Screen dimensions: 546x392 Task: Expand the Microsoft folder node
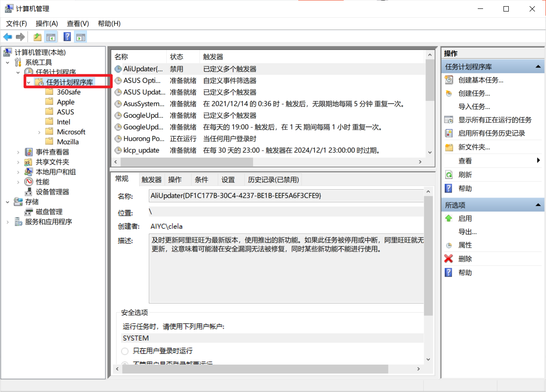(39, 132)
